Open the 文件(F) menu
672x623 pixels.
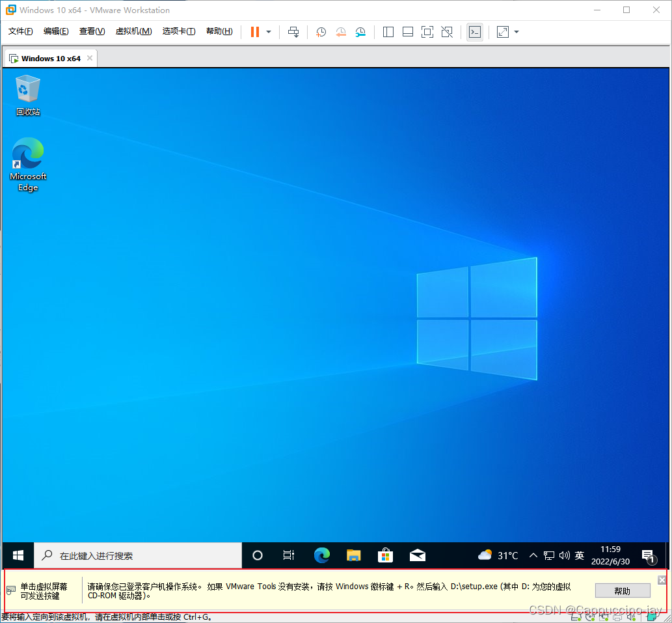coord(21,31)
